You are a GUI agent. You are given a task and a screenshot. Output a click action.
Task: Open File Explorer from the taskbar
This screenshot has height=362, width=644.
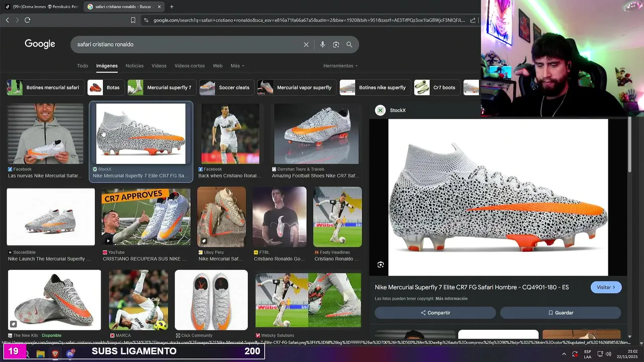click(41, 354)
